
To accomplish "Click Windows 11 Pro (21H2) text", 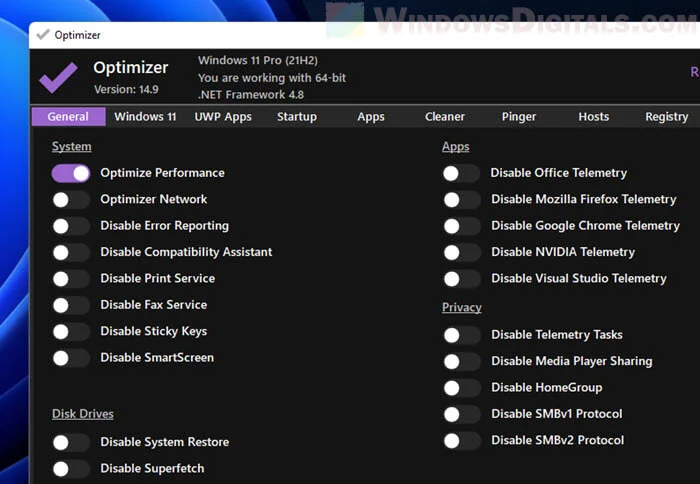I will (258, 60).
